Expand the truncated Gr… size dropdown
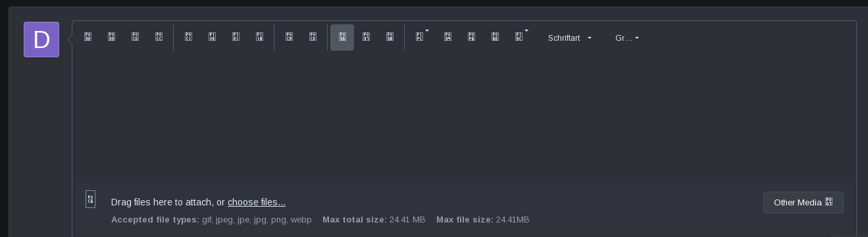 coord(627,38)
